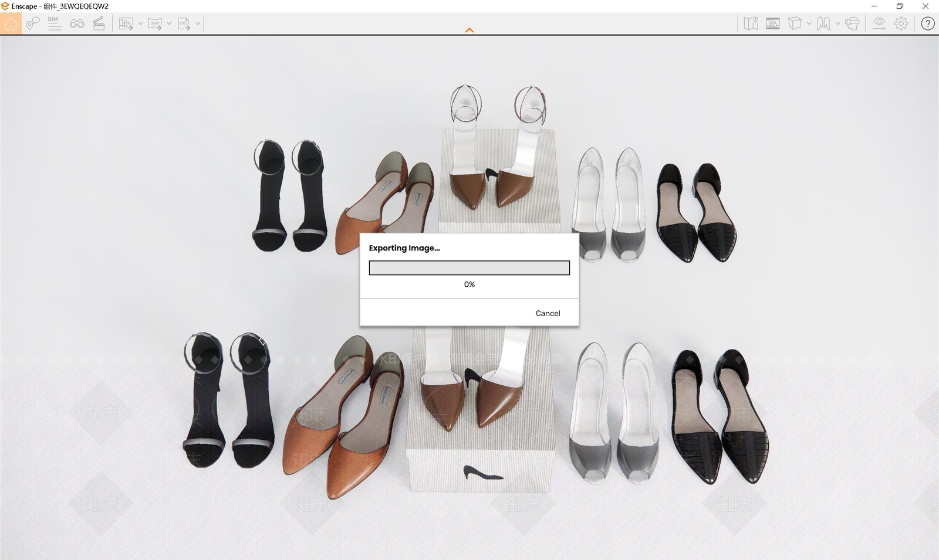This screenshot has height=560, width=939.
Task: Collapse the toolbar with orange chevron
Action: 469,30
